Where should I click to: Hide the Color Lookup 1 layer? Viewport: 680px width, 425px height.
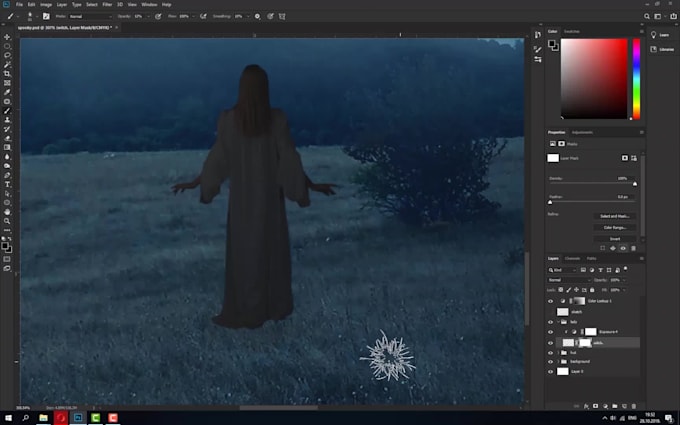coord(550,300)
